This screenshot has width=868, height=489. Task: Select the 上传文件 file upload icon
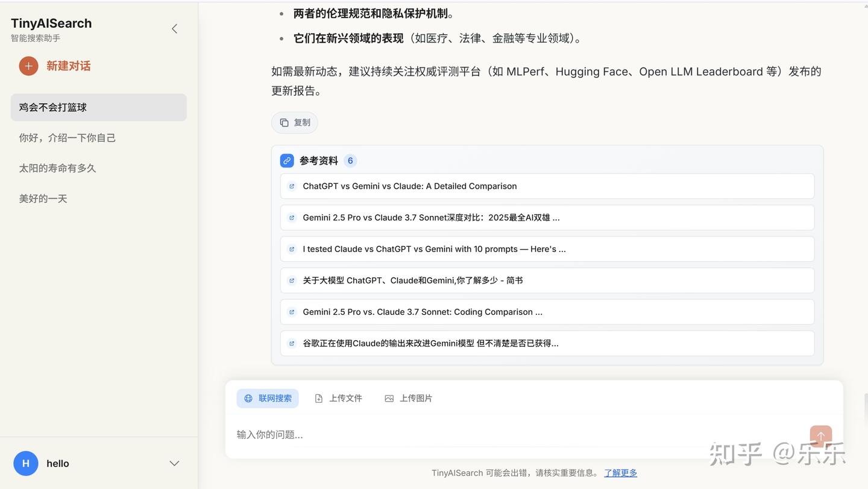318,398
